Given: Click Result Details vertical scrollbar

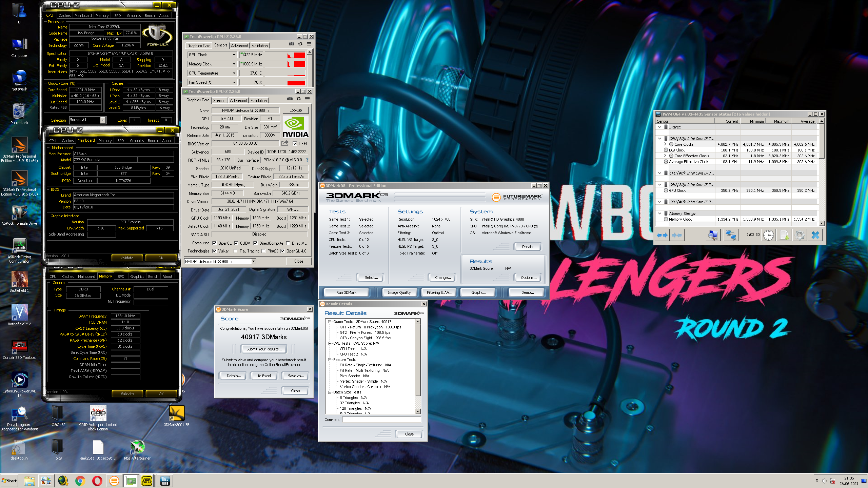Looking at the screenshot, I should 418,367.
